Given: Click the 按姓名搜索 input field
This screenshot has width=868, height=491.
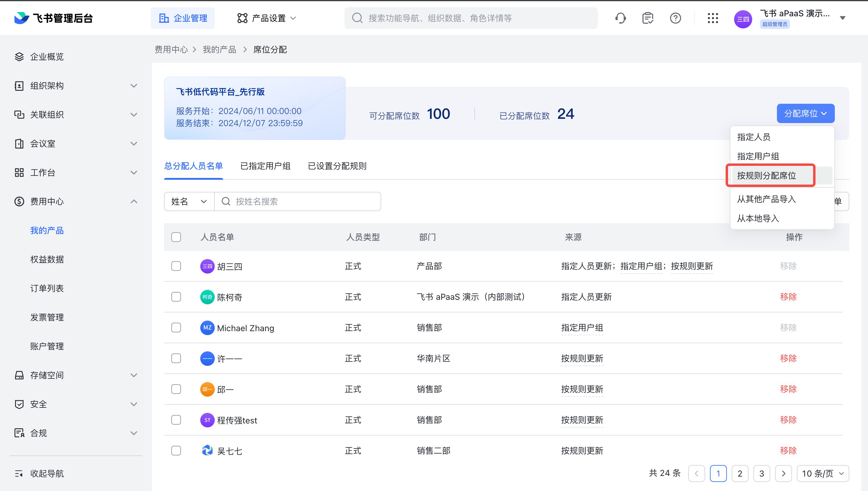Looking at the screenshot, I should (298, 201).
